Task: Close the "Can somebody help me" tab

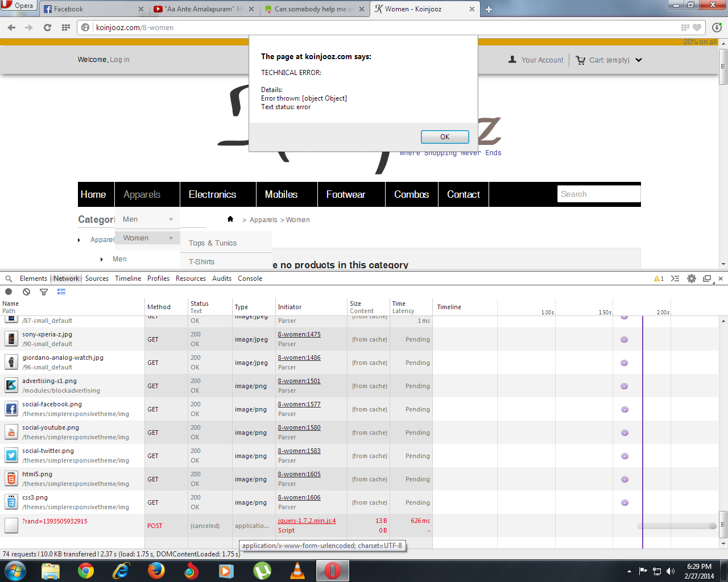Action: (x=362, y=9)
